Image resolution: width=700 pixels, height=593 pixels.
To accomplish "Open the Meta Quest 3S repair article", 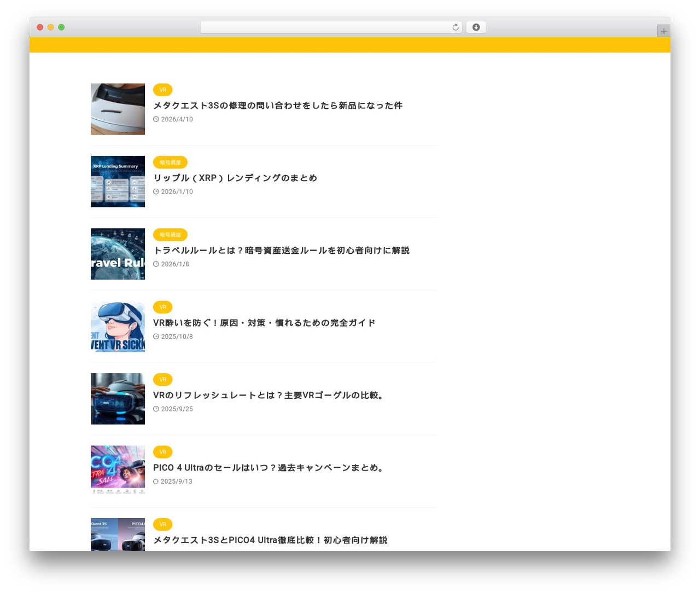I will coord(278,106).
